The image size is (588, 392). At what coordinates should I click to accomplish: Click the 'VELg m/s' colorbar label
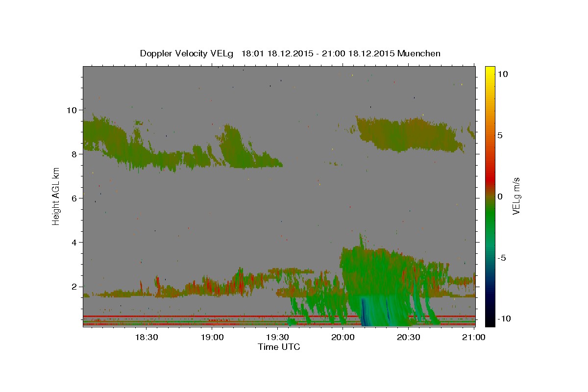coord(515,196)
